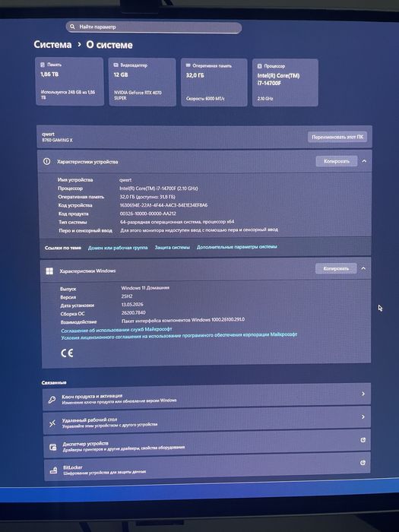Open Ключ продукта и активация chevron
This screenshot has width=399, height=532.
point(363,394)
